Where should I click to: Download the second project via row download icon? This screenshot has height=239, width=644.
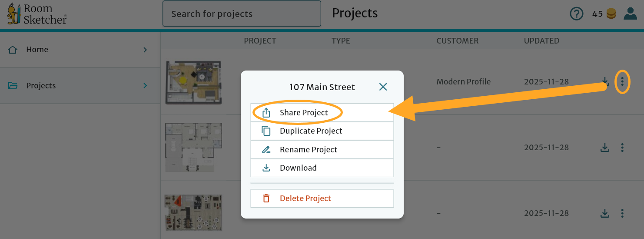pos(605,148)
